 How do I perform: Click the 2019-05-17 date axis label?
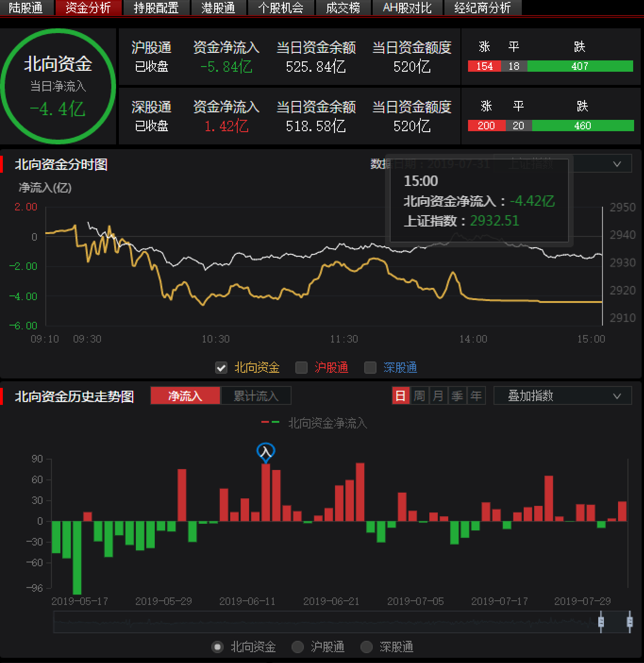[79, 601]
